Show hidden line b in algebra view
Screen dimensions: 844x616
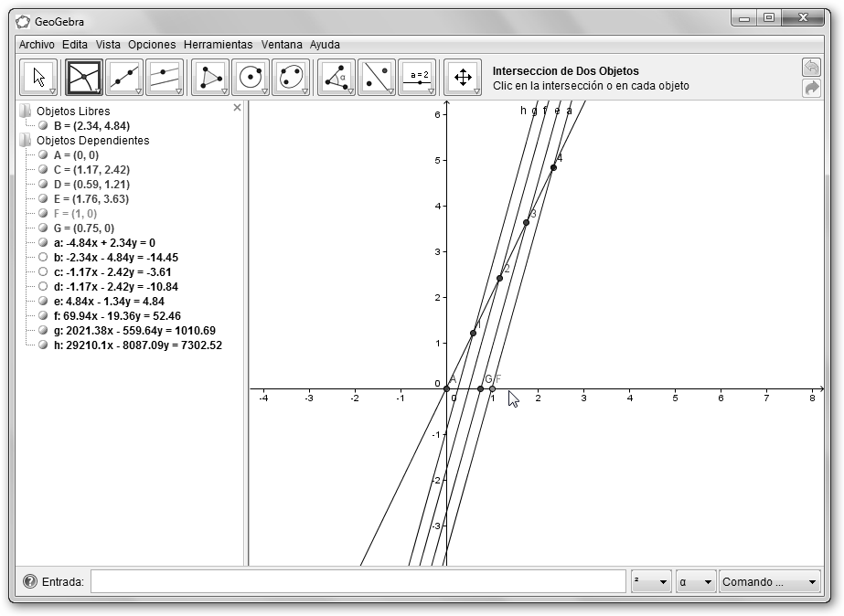coord(43,258)
